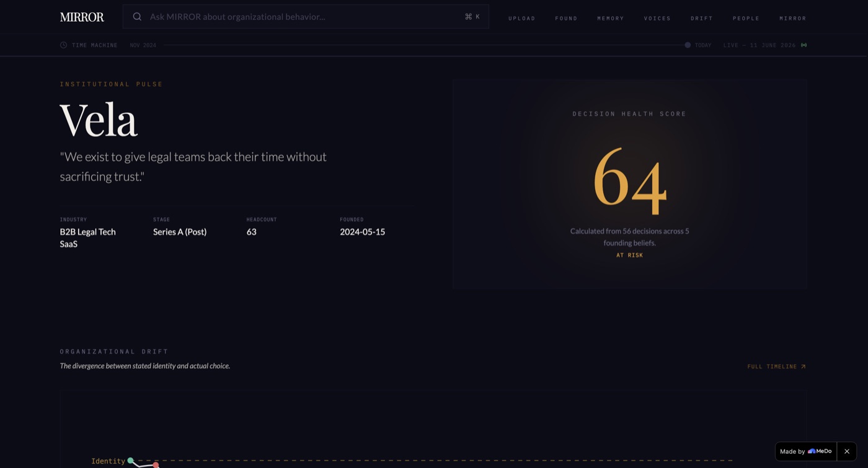Viewport: 868px width, 468px height.
Task: Click the time machine slider handle
Action: (688, 45)
